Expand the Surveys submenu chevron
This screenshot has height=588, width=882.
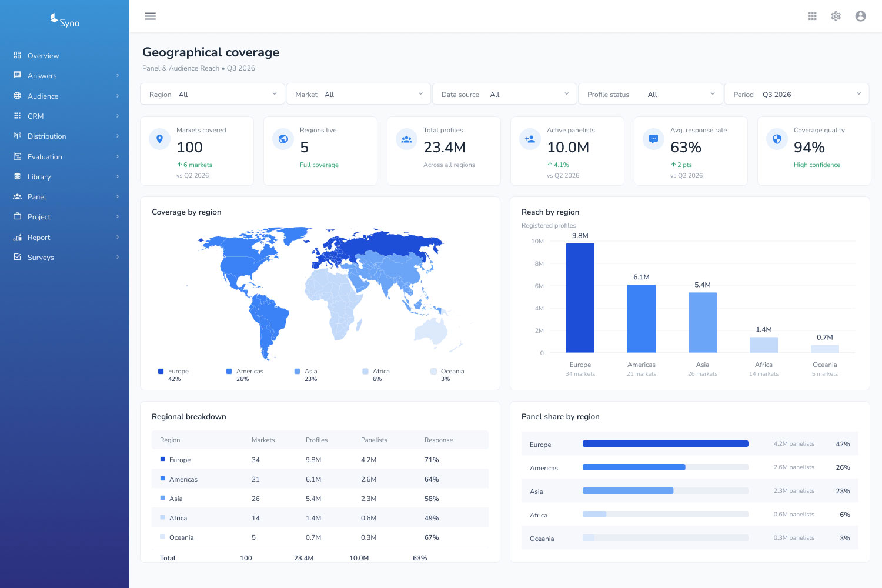point(118,257)
